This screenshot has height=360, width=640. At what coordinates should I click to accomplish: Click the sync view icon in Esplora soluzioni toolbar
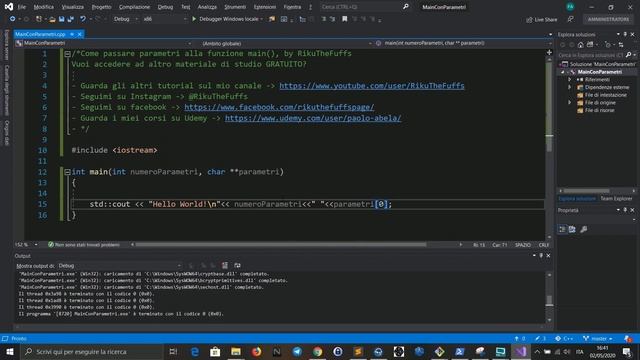621,44
